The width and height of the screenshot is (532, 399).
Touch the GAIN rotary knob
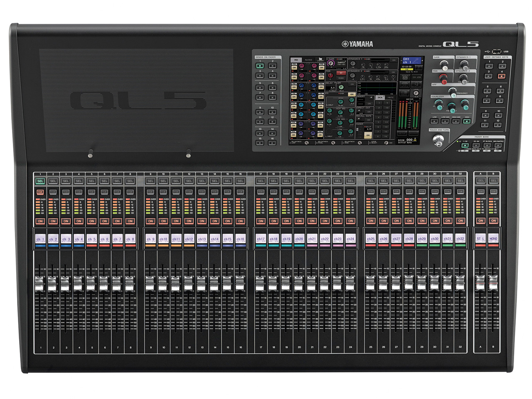point(444,65)
